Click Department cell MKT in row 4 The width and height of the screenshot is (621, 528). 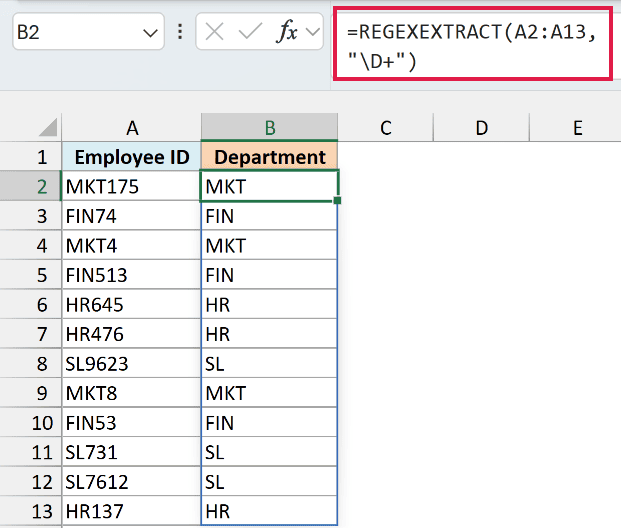tap(269, 245)
